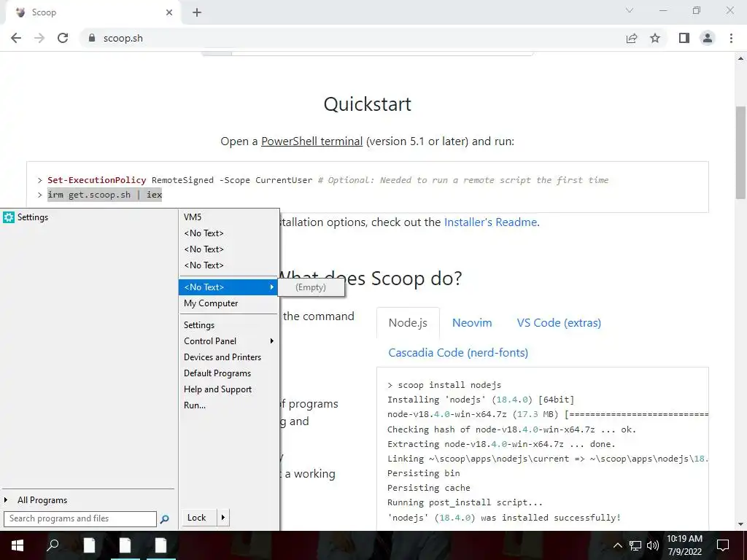Open Devices and Printers
The width and height of the screenshot is (747, 560).
coord(228,357)
